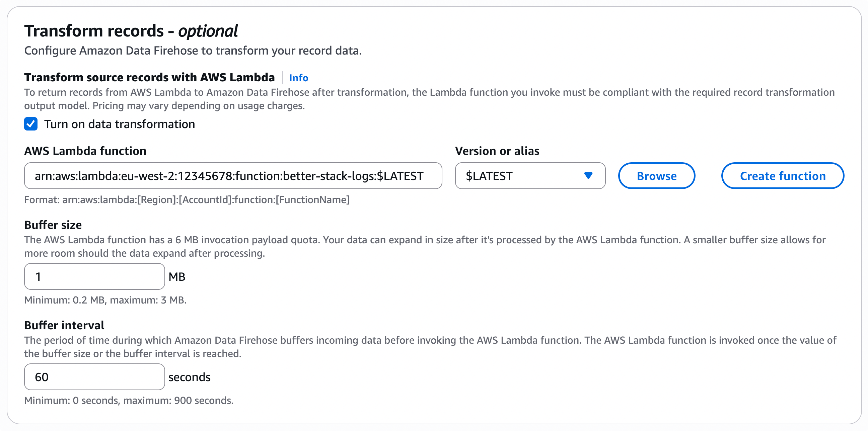Viewport: 868px width, 431px height.
Task: Click Browse to find a Lambda function
Action: click(656, 175)
